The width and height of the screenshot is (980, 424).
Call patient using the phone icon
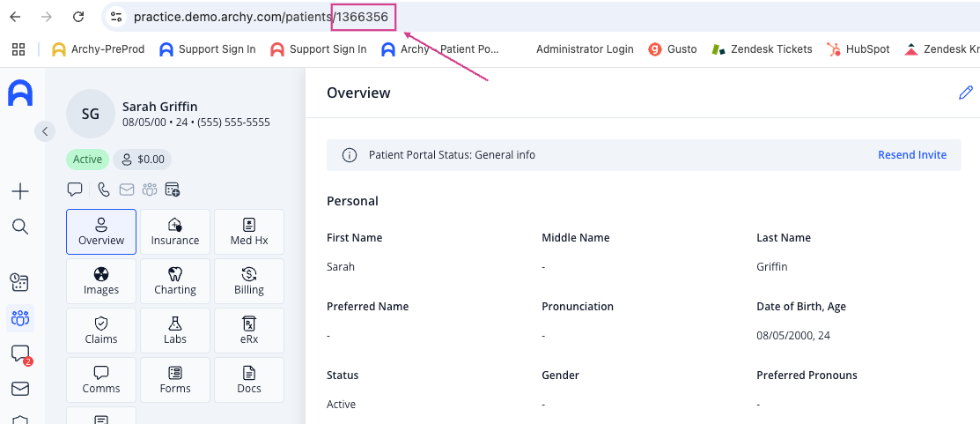coord(105,189)
